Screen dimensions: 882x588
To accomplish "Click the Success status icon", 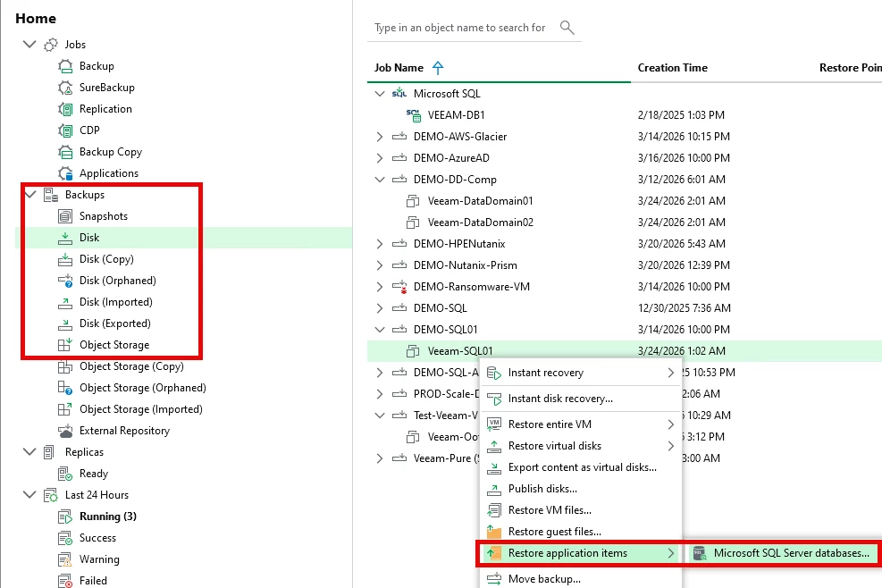I will tap(65, 538).
